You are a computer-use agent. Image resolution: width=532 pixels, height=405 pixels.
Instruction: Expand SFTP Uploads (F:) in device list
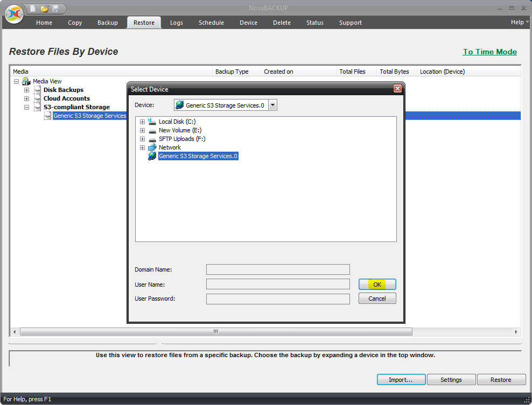point(143,139)
